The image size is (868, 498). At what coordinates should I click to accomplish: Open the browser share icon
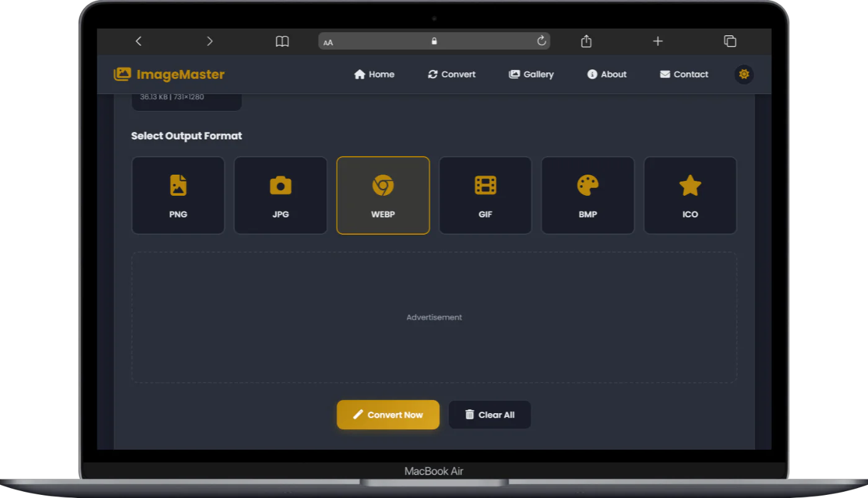tap(586, 41)
